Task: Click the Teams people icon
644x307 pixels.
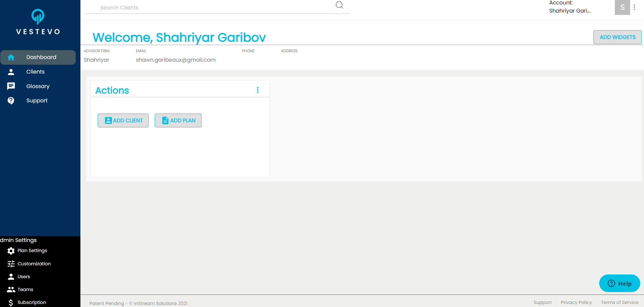Action: (x=11, y=289)
